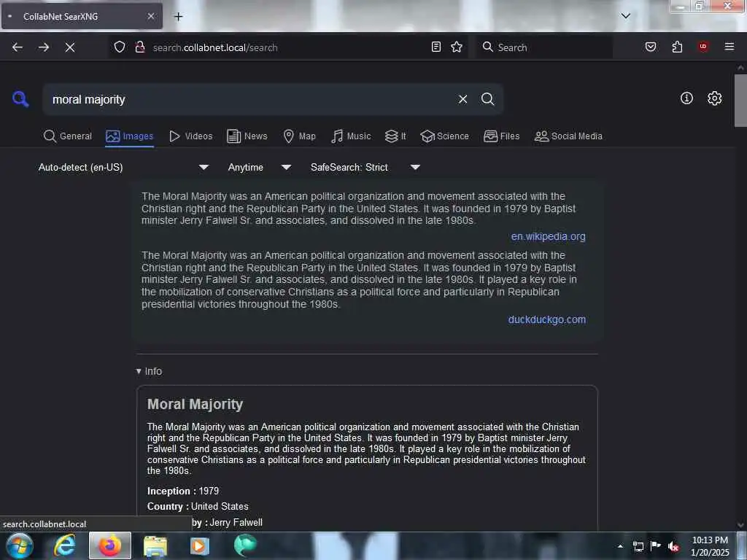Click Country : United States line

coord(198,507)
